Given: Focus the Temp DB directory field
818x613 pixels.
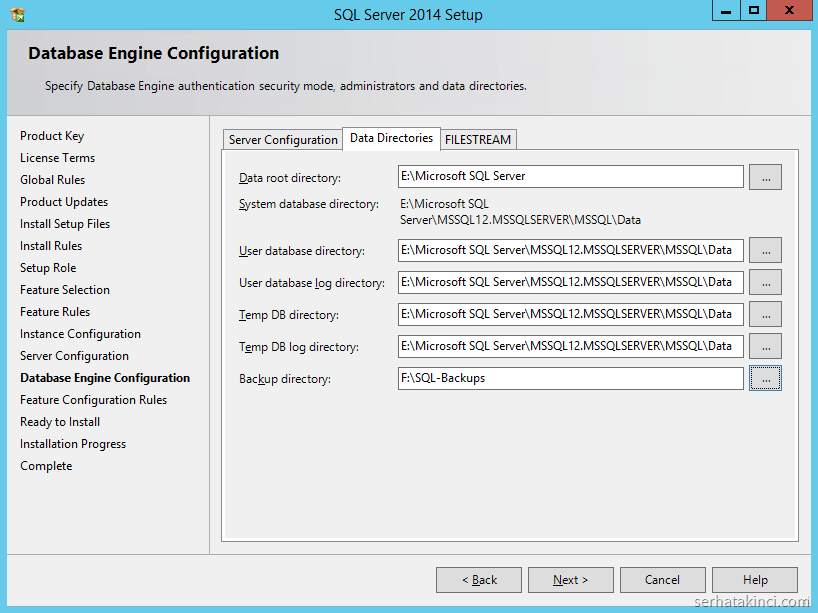Looking at the screenshot, I should coord(570,315).
